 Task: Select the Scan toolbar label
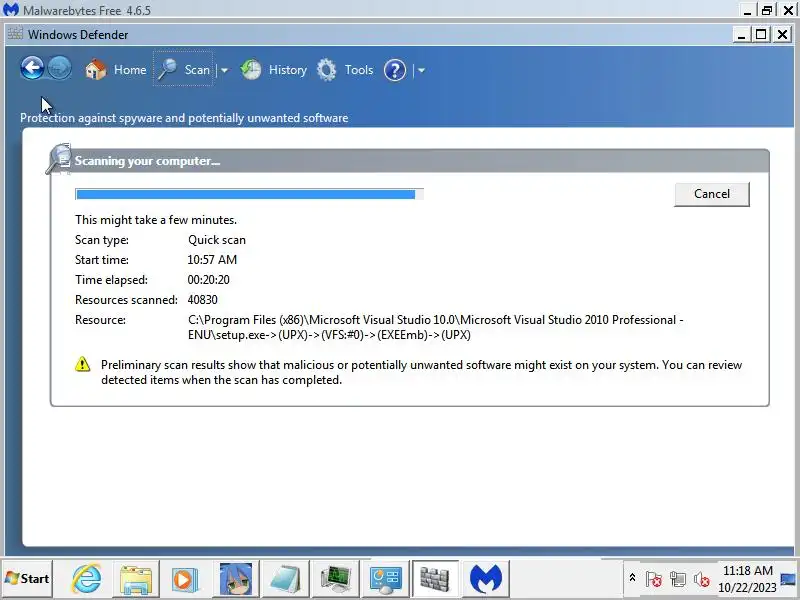197,69
